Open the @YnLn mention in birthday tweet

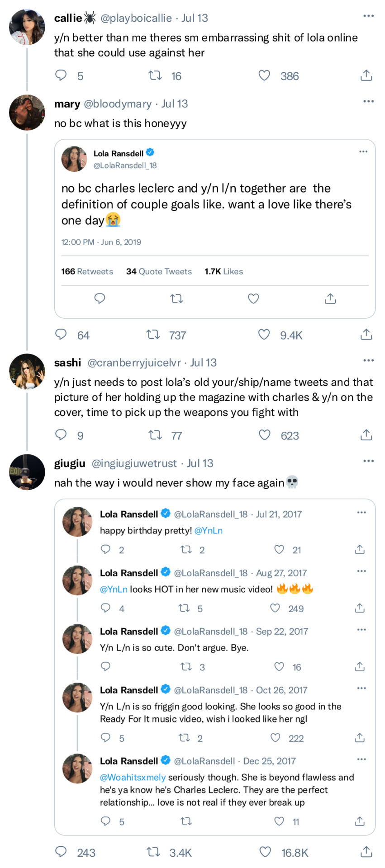(208, 530)
